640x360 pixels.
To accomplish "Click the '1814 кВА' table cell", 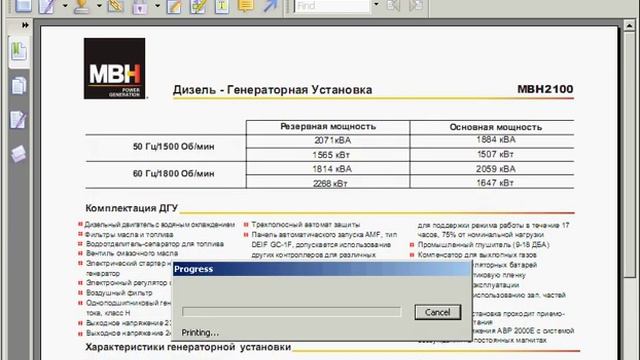I will point(332,169).
